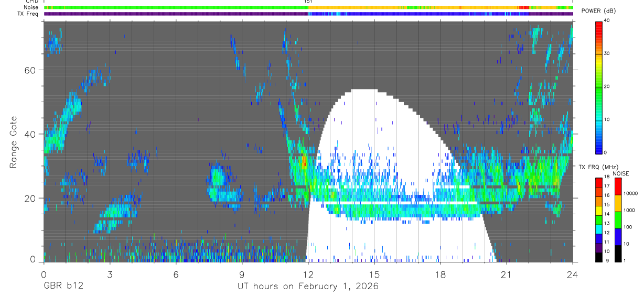This screenshot has width=644, height=297.
Task: Click the 18 tick on the UT hours axis
Action: 440,274
